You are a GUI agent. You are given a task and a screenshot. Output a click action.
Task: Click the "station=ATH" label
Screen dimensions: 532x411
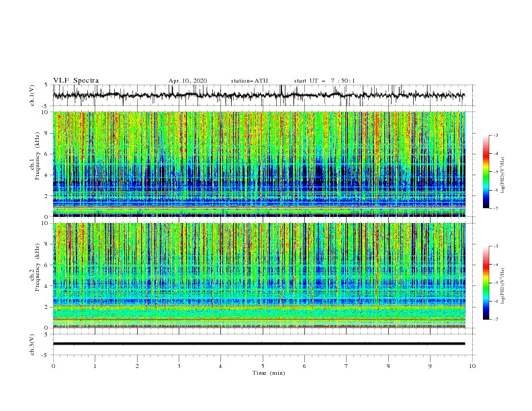click(x=249, y=81)
